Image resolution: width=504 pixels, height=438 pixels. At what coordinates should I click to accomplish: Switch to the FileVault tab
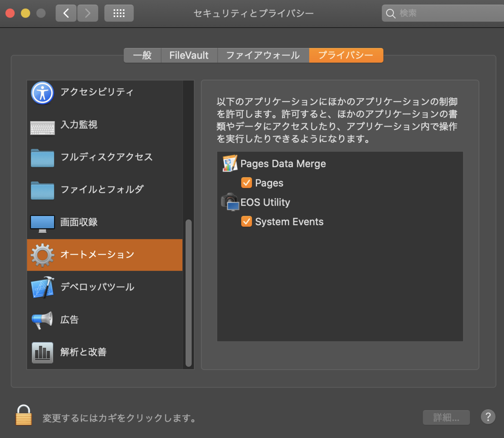tap(188, 55)
